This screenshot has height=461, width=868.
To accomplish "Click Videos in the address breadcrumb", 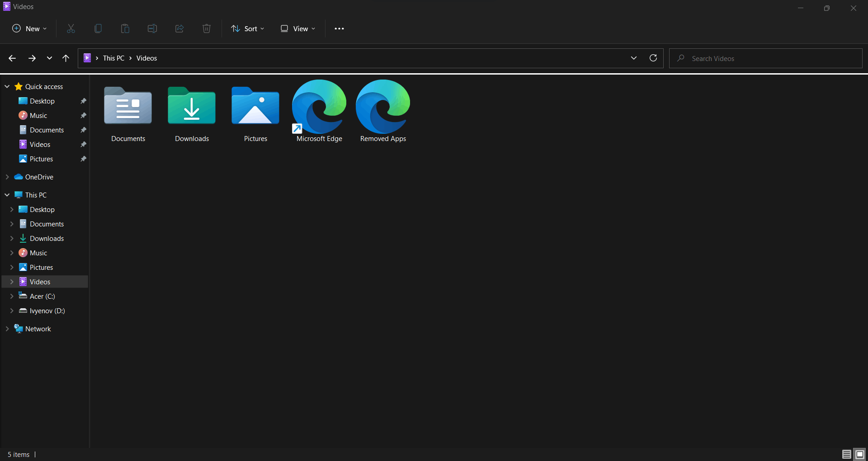I will 146,58.
